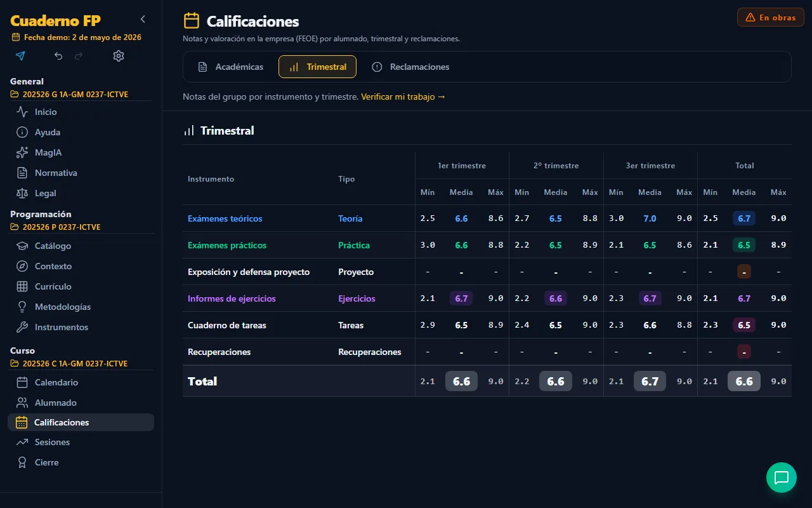Click the Ayuda info icon
Viewport: 812px width, 508px height.
tap(22, 132)
